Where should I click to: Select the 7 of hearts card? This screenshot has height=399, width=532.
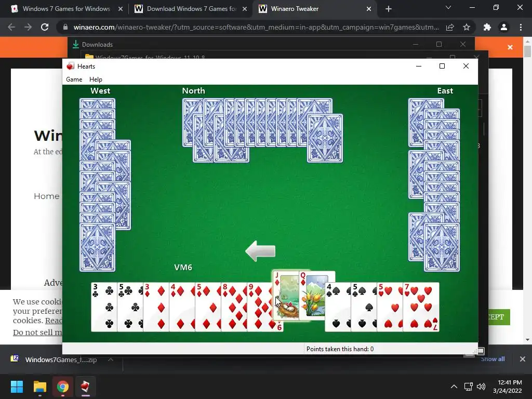click(421, 307)
